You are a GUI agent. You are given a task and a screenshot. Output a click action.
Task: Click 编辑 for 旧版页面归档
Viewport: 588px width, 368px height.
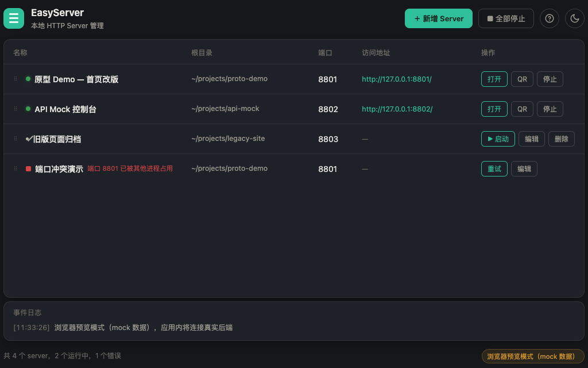pyautogui.click(x=531, y=139)
